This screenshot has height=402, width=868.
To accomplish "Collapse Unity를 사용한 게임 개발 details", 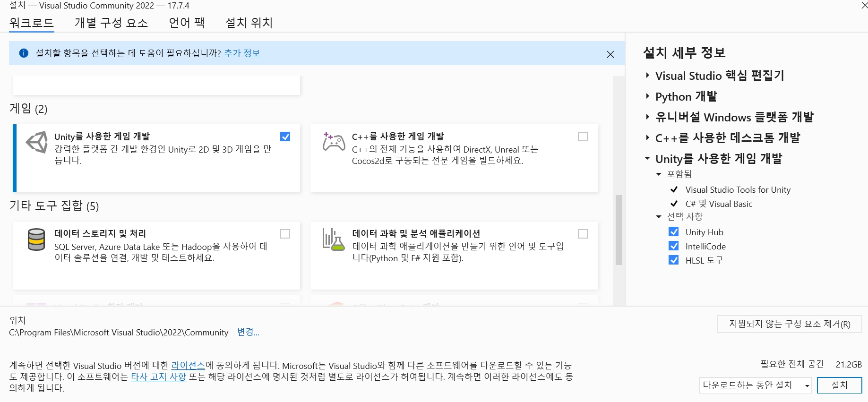I will point(648,159).
